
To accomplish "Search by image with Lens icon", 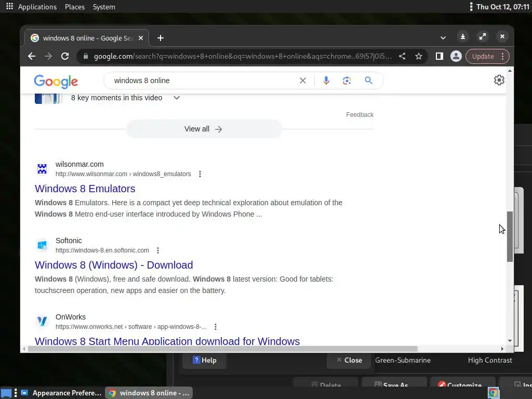I will tap(347, 81).
